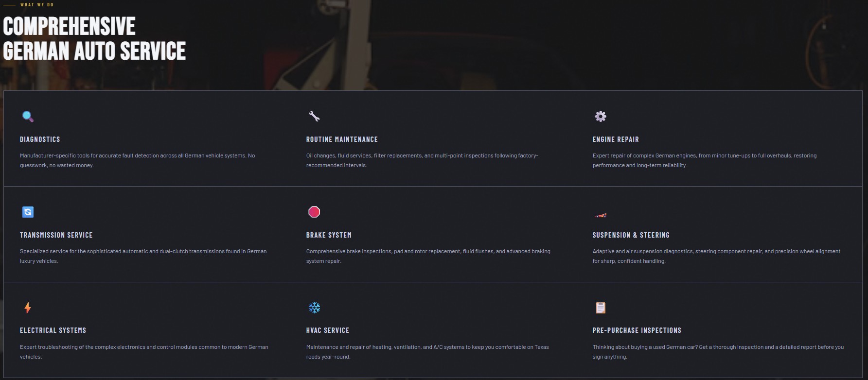Image resolution: width=868 pixels, height=380 pixels.
Task: Click the wrench Routine Maintenance icon
Action: (x=314, y=116)
